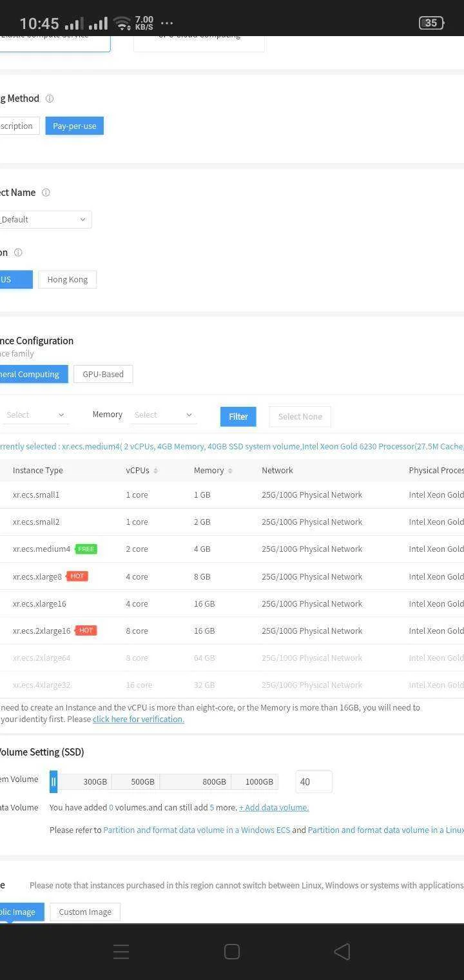
Task: Open Partition and format Windows ECS link
Action: coord(197,830)
